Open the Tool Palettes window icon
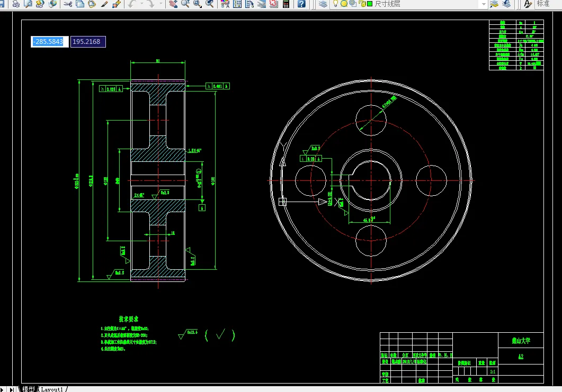Screen dimensions: 562x392 [249, 4]
